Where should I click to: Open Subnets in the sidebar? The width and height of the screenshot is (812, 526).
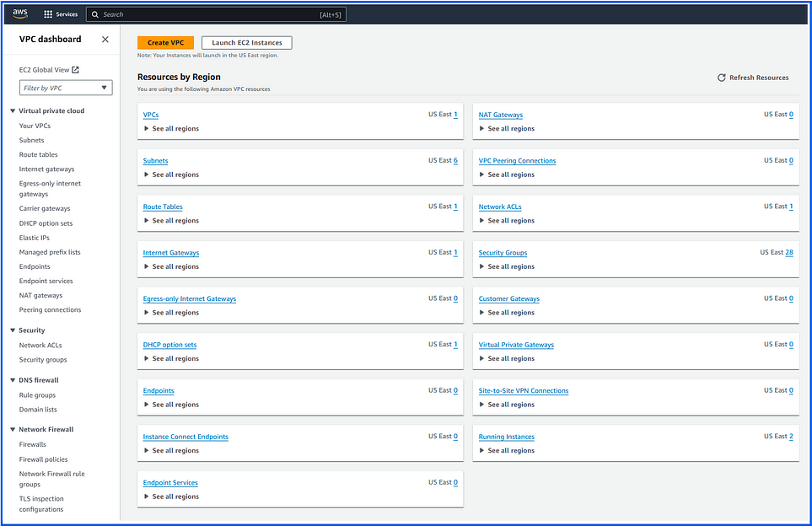click(31, 140)
